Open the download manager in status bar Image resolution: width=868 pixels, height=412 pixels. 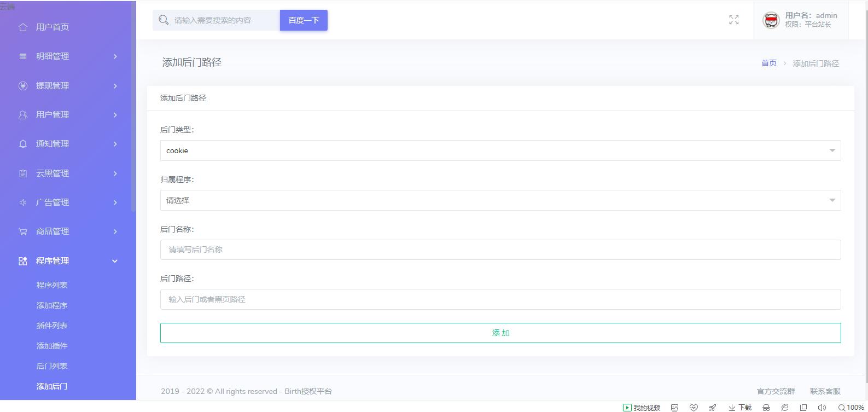point(740,408)
